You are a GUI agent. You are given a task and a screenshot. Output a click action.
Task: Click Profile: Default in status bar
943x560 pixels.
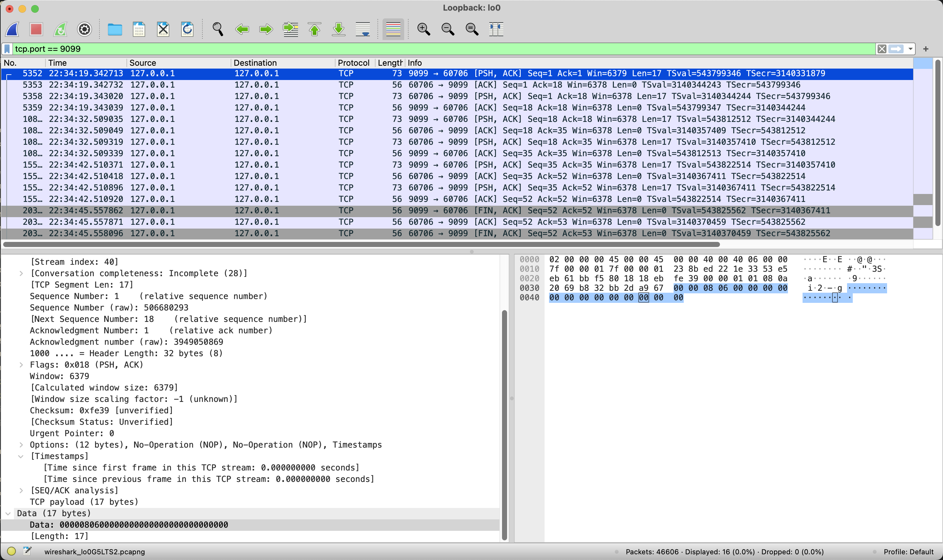[908, 552]
